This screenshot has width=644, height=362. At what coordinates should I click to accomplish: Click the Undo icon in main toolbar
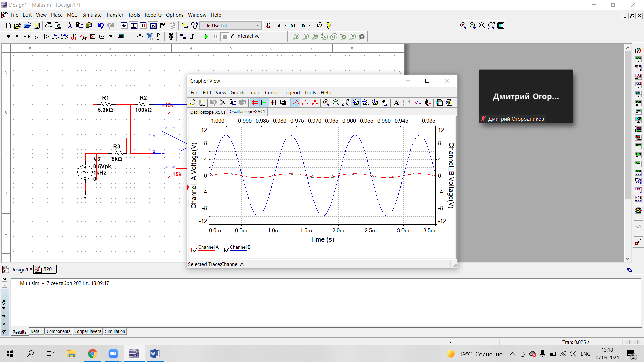click(x=101, y=26)
